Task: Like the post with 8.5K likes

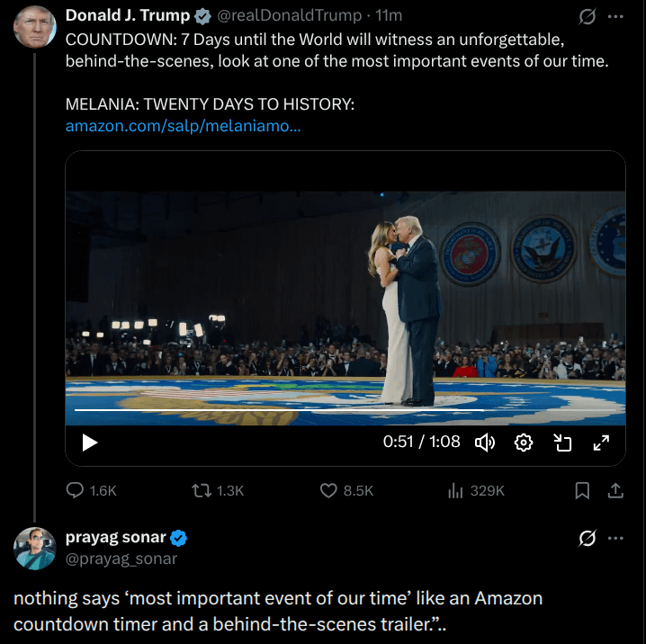Action: coord(329,490)
